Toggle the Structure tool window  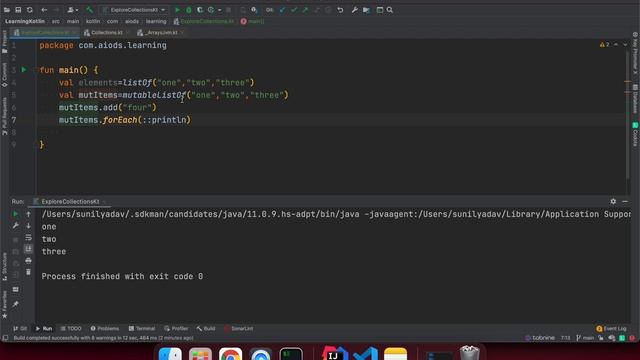(x=4, y=267)
